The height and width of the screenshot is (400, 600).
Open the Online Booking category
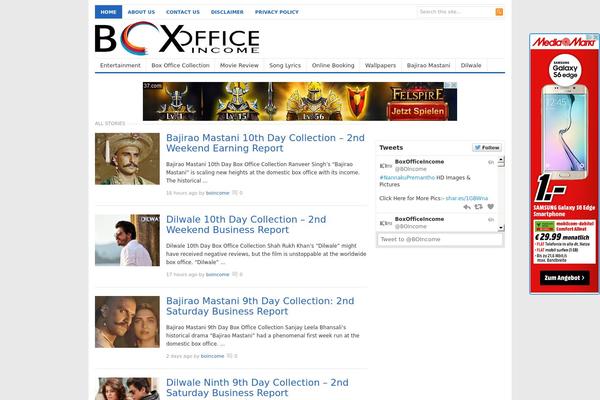pyautogui.click(x=333, y=65)
